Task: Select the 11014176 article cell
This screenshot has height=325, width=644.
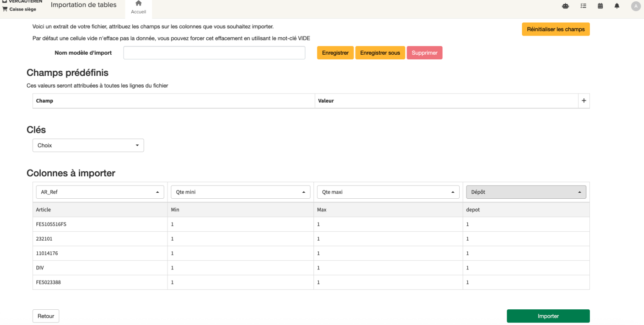Action: click(100, 253)
